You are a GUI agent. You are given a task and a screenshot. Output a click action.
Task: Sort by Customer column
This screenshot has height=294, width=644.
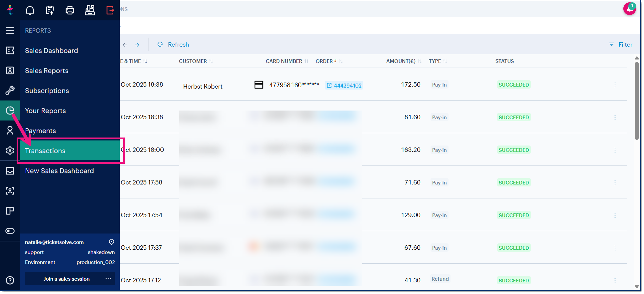click(196, 61)
